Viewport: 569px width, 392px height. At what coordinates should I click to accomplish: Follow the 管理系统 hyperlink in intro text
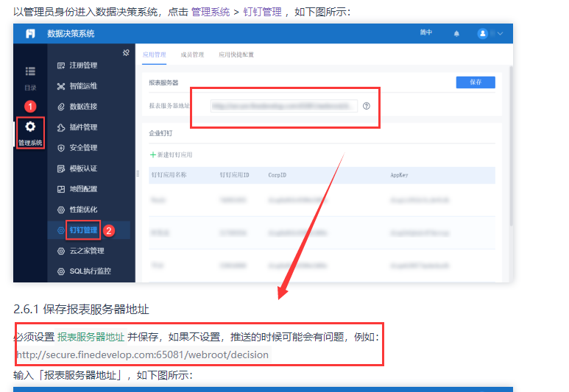[211, 12]
